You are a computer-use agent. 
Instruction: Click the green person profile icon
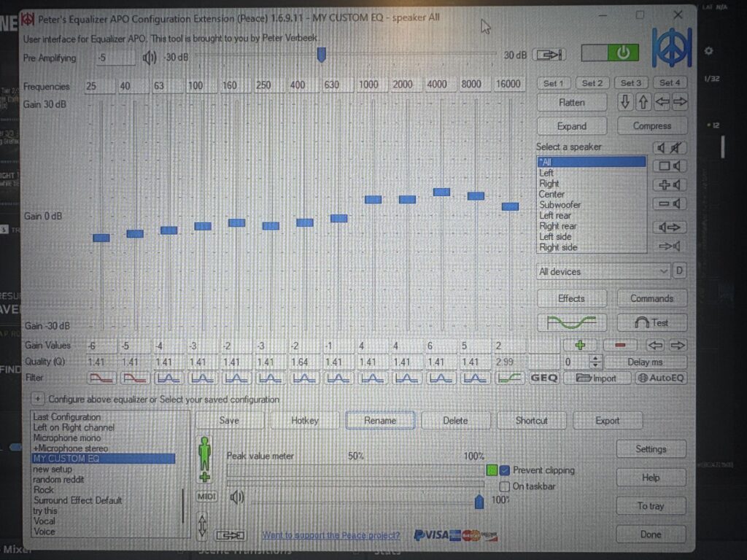point(204,459)
